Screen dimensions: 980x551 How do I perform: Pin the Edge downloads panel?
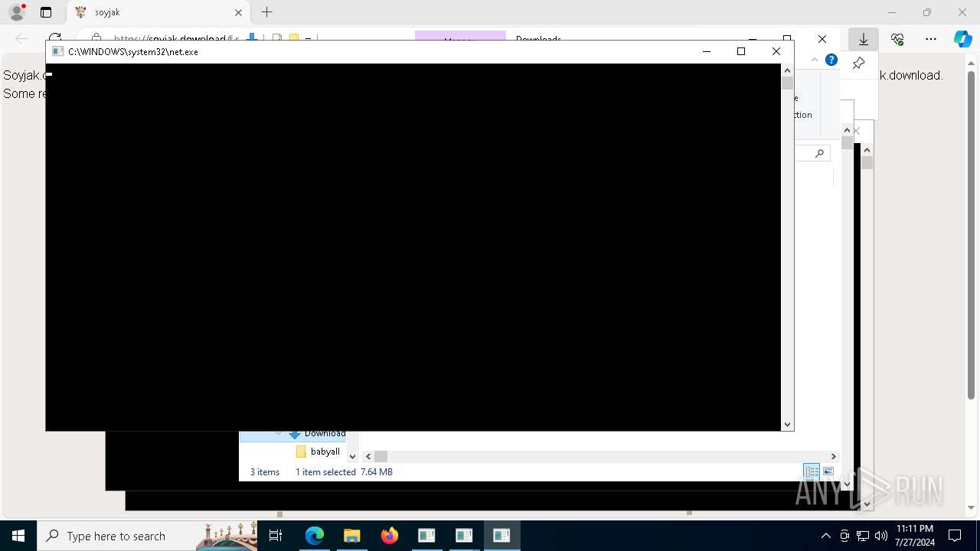click(x=858, y=64)
